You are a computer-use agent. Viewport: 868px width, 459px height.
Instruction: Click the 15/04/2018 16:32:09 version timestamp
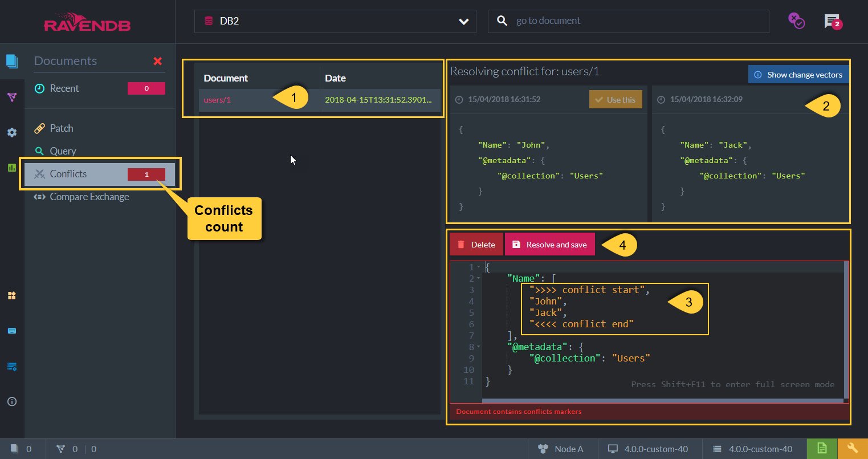pos(706,99)
